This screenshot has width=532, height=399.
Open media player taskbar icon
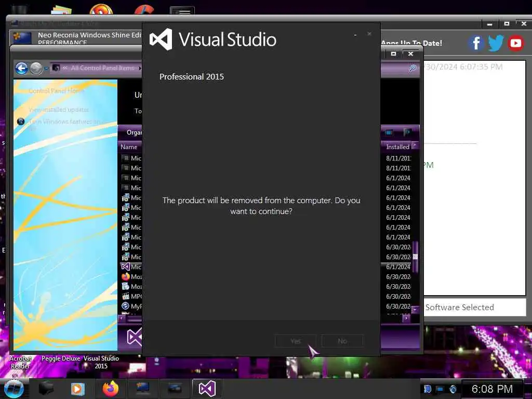(77, 389)
